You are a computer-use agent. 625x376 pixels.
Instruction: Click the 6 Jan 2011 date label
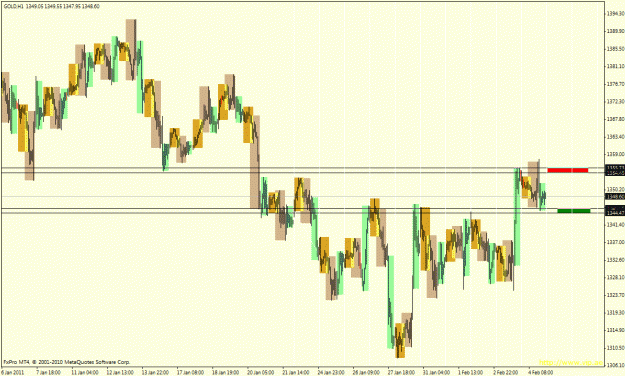pyautogui.click(x=12, y=372)
